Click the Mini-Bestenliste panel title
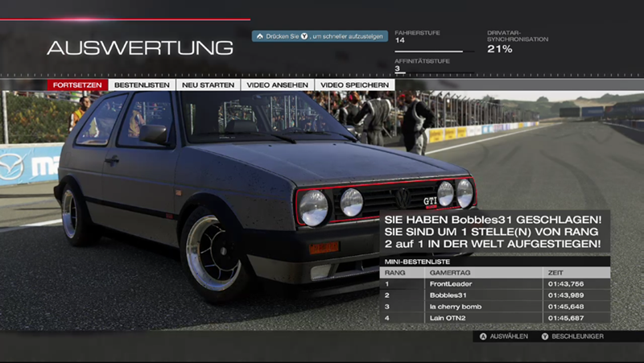The image size is (644, 363). point(416,262)
